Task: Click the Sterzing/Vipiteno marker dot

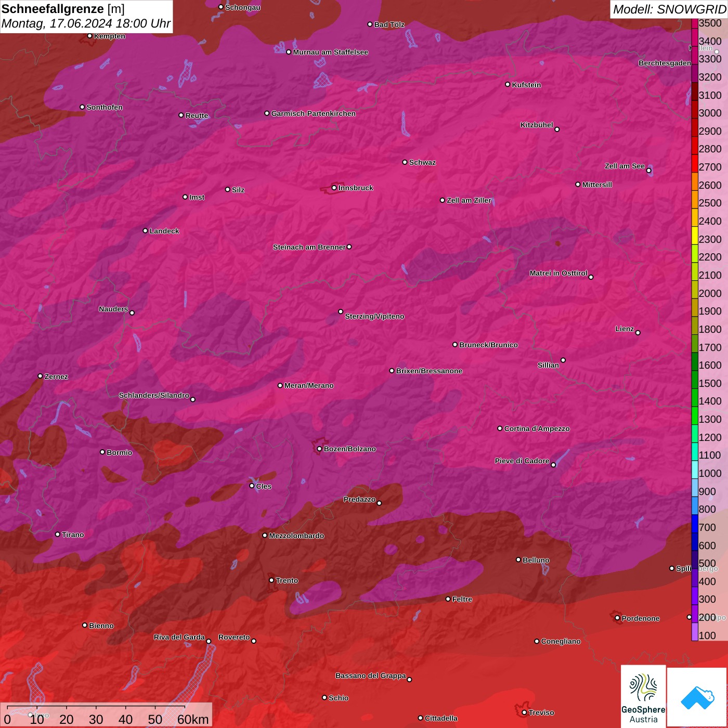Action: [x=341, y=311]
